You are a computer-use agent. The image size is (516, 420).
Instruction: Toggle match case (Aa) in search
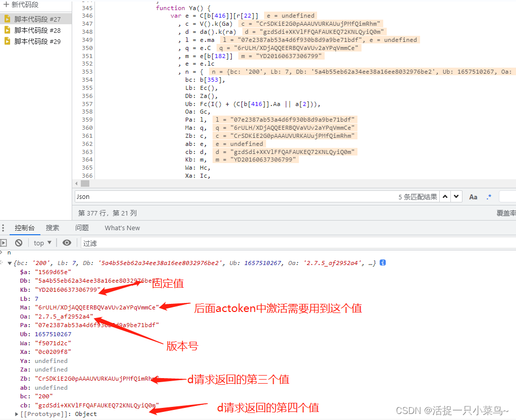(x=473, y=197)
